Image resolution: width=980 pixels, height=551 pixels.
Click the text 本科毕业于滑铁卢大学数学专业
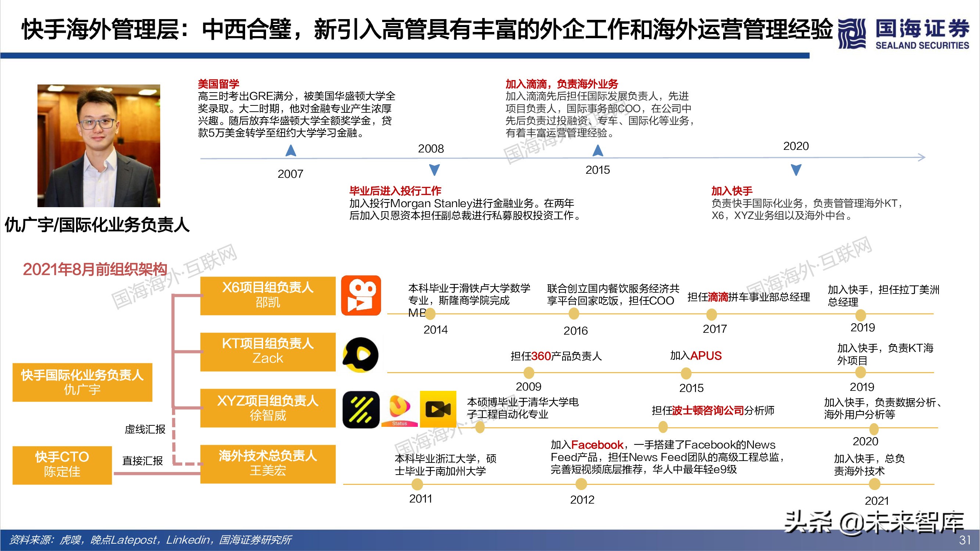click(469, 300)
